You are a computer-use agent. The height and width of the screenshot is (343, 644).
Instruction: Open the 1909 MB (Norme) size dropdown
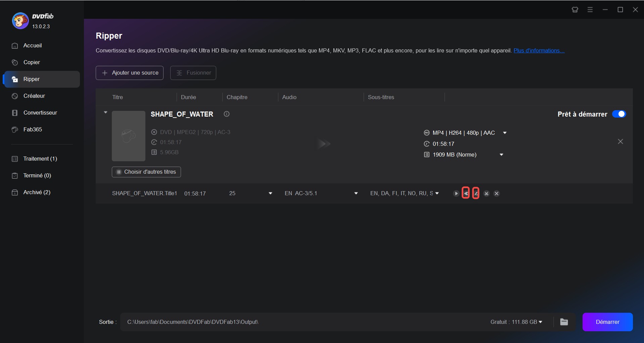point(501,155)
